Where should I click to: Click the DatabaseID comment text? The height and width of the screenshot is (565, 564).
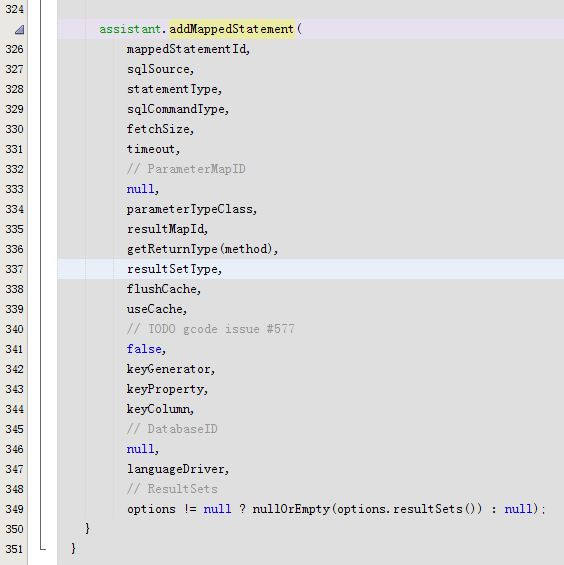pos(172,429)
